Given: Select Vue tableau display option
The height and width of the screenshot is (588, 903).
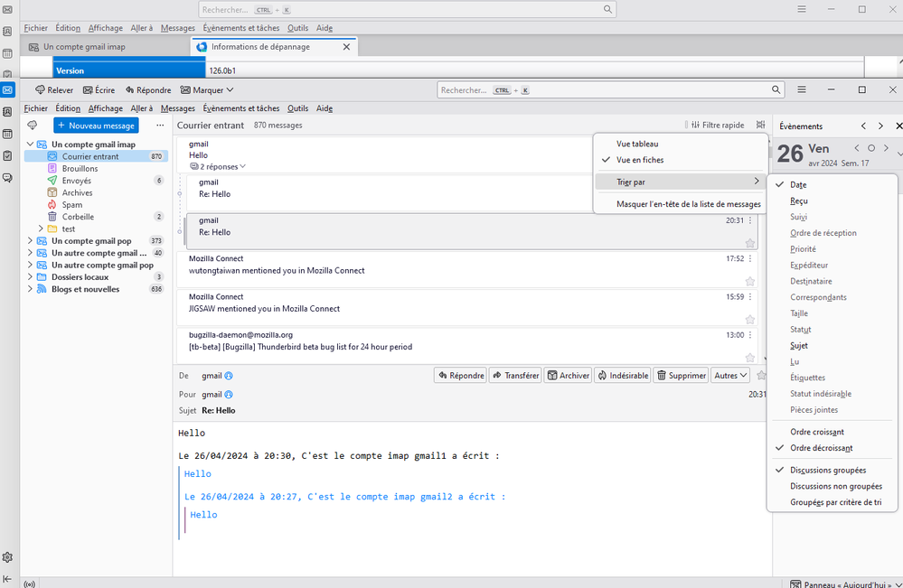Looking at the screenshot, I should click(637, 144).
